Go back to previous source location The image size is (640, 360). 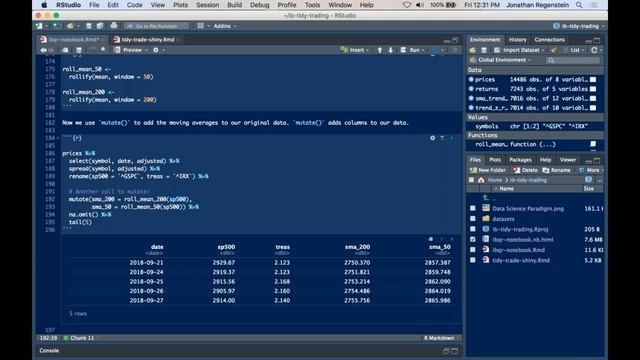click(x=43, y=50)
